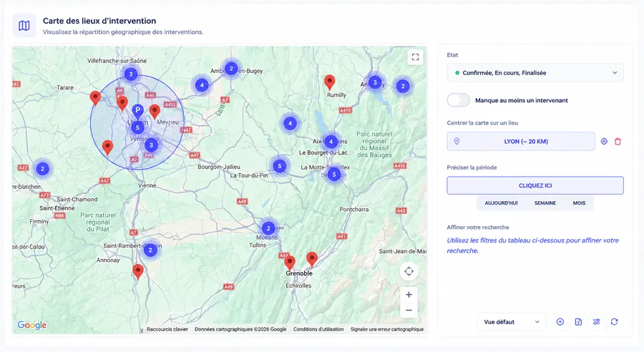Zoom in on the map with plus button
This screenshot has width=644, height=352.
click(x=409, y=295)
